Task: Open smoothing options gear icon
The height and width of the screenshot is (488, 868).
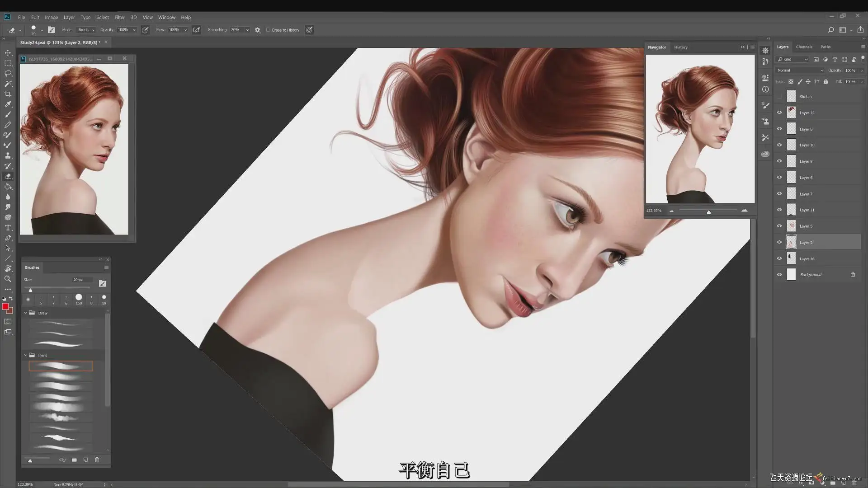Action: (x=258, y=30)
